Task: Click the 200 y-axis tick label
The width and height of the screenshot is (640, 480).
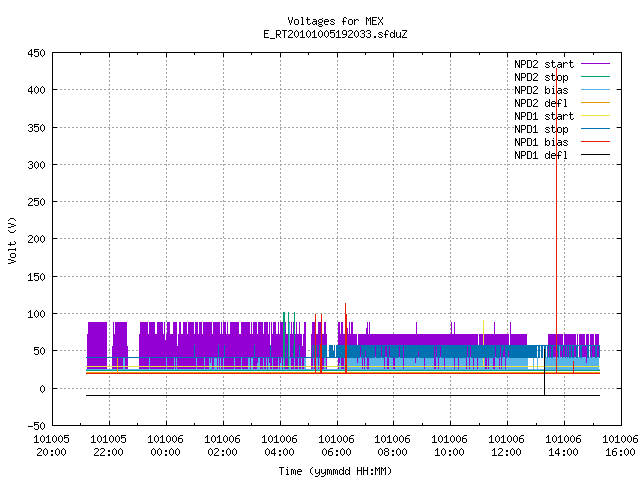Action: (x=36, y=239)
